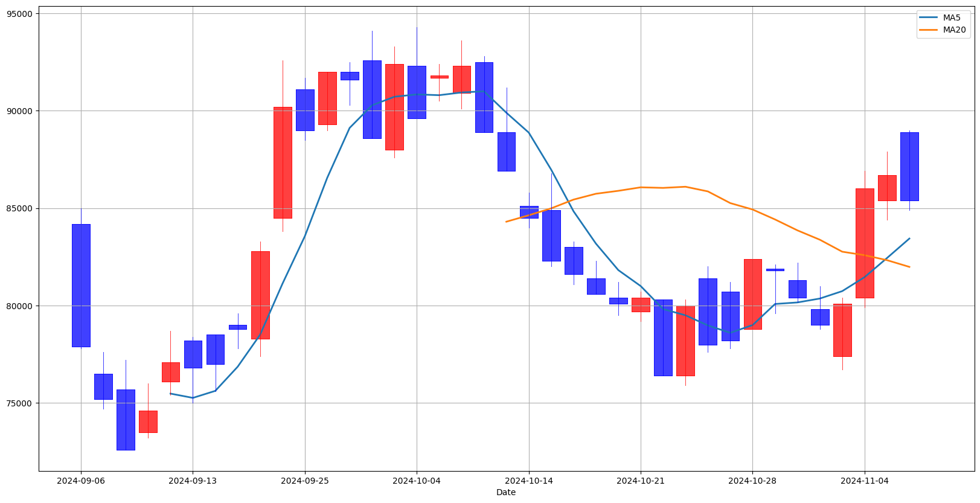Click the MA20 legend label
This screenshot has height=503, width=980.
point(954,30)
